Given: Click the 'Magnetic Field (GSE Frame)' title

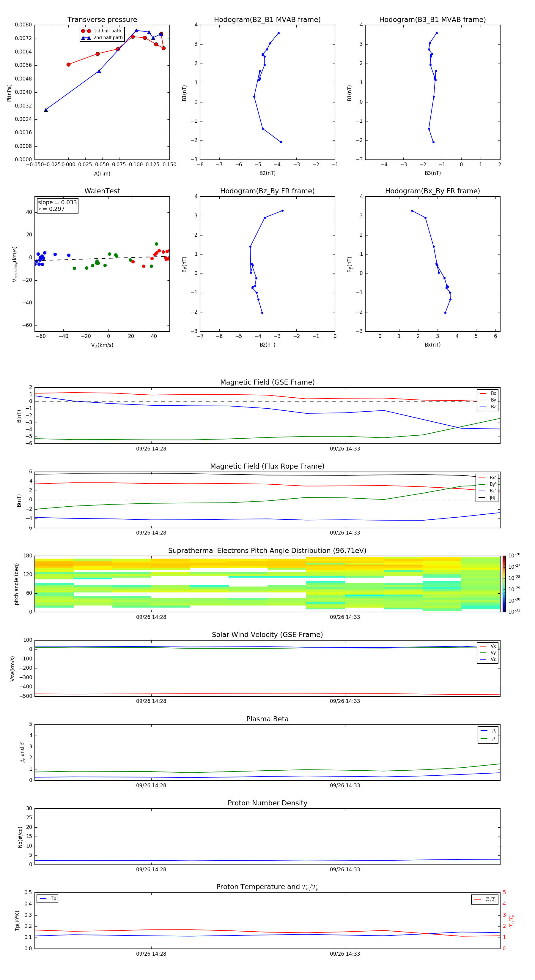Looking at the screenshot, I should coord(267,382).
